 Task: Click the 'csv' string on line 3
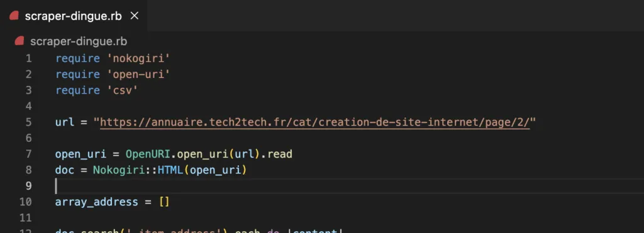pos(123,90)
